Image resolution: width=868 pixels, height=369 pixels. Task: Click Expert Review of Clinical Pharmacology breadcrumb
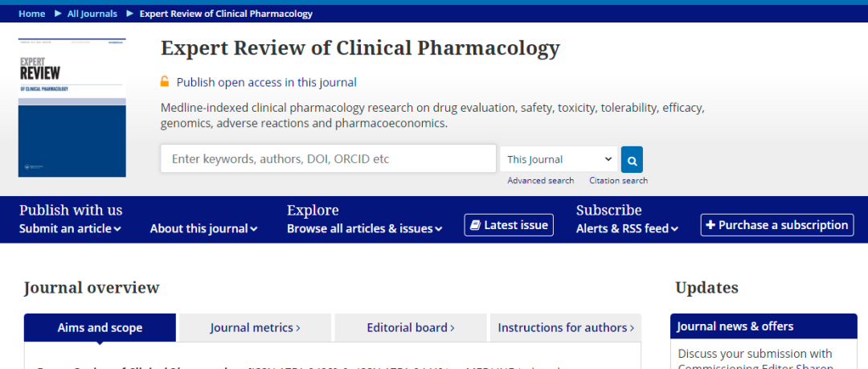tap(226, 14)
